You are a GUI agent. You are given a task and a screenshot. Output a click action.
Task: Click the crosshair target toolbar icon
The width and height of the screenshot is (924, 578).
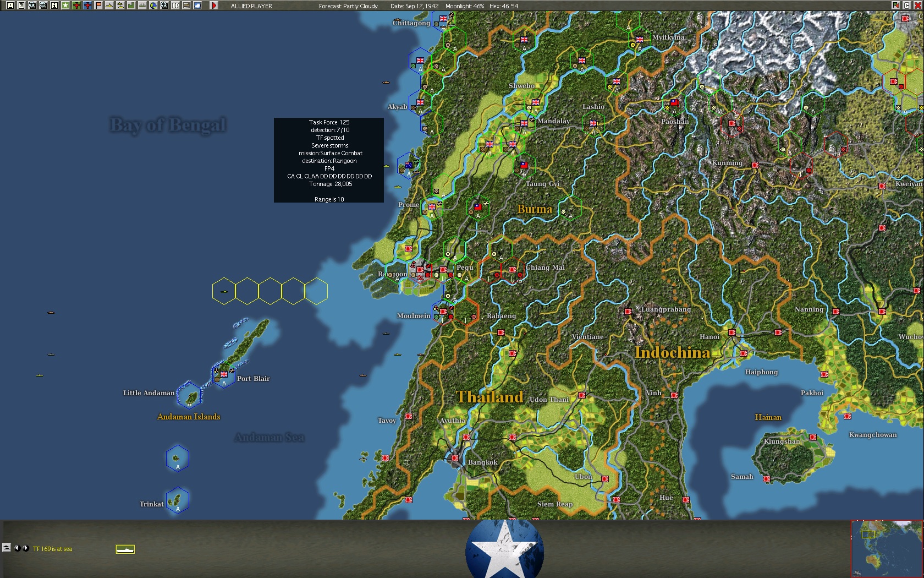(164, 6)
